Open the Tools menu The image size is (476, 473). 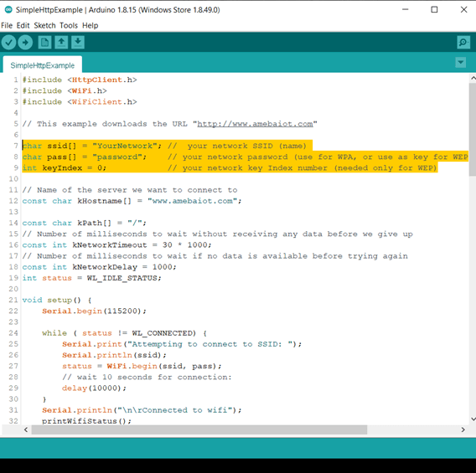click(x=69, y=25)
